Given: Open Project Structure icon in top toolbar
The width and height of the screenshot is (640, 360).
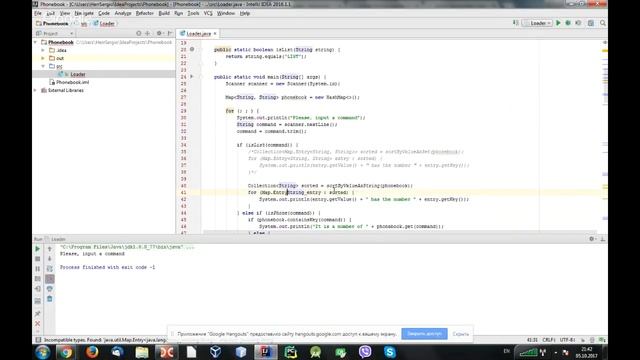Looking at the screenshot, I should click(591, 23).
